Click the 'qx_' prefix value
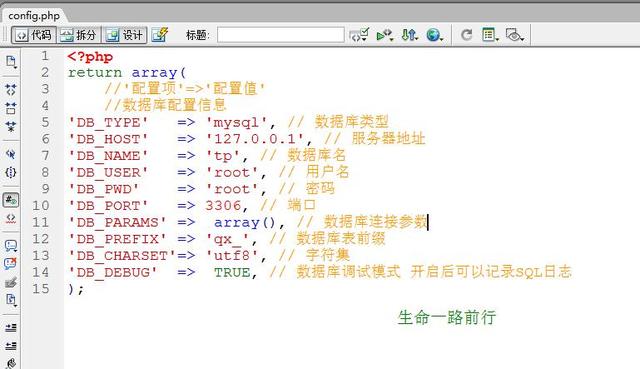This screenshot has height=369, width=640. [x=227, y=240]
